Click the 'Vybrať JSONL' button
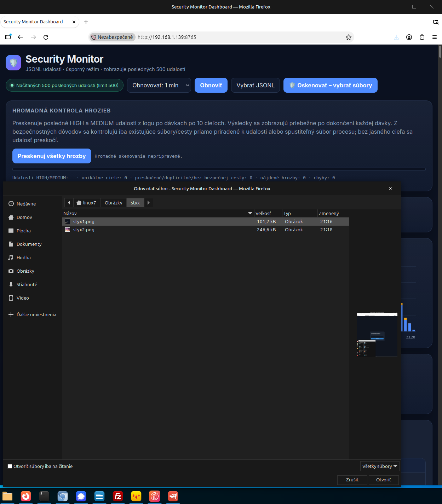The height and width of the screenshot is (504, 442). pos(256,85)
